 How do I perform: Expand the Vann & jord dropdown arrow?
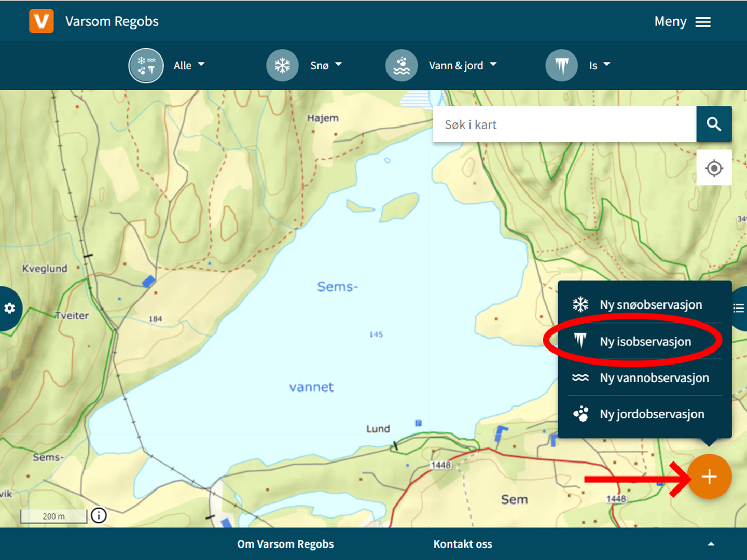[x=493, y=65]
